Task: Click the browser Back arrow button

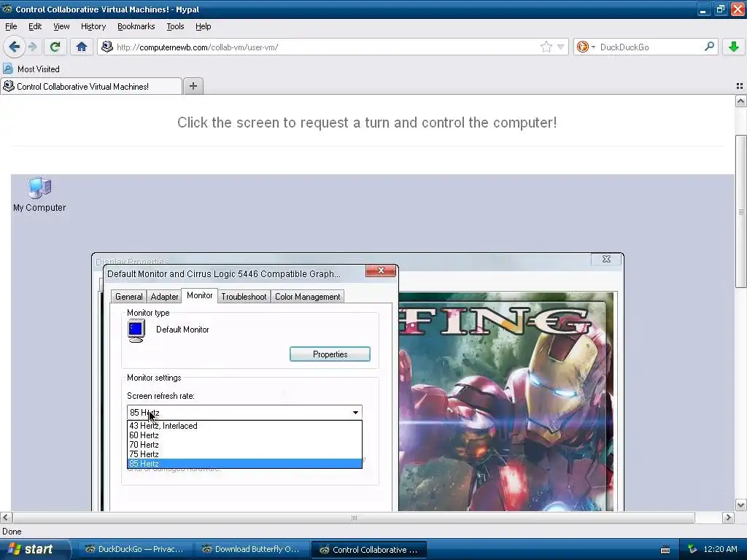Action: (15, 47)
